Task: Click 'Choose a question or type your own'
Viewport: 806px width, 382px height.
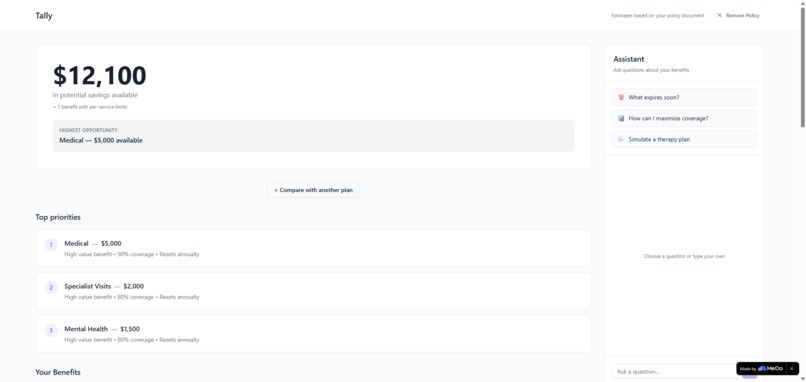Action: pos(684,256)
